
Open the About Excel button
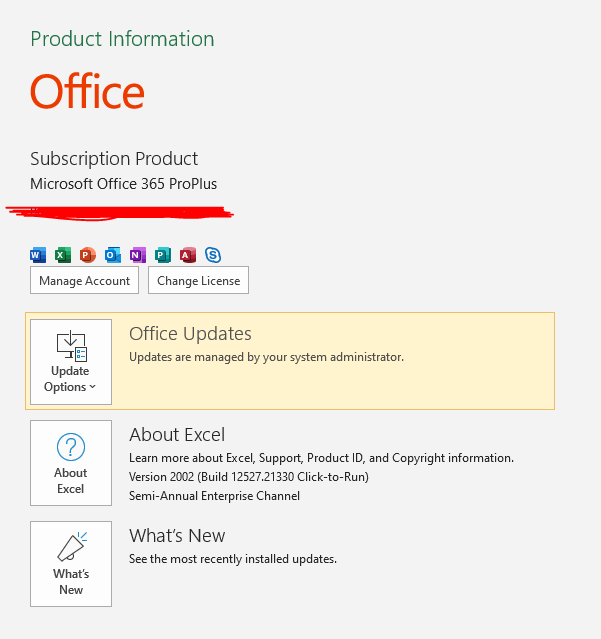(71, 463)
